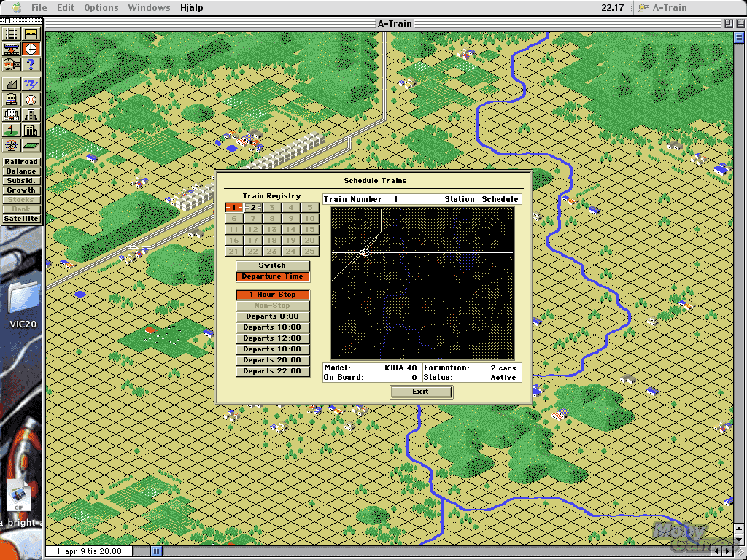Select the train locomotive tool icon
The width and height of the screenshot is (747, 560).
point(12,64)
